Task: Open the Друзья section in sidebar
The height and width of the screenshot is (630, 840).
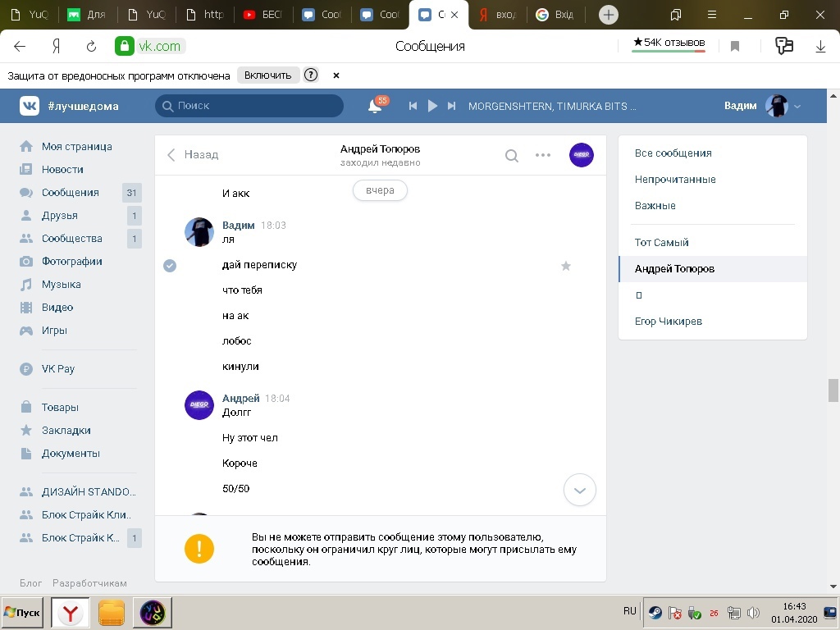Action: [59, 216]
